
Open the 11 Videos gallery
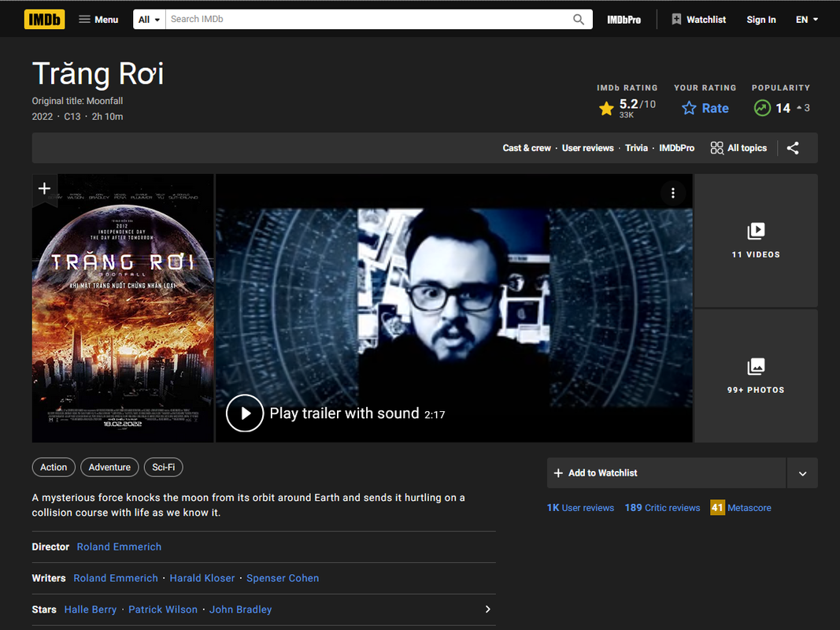click(756, 240)
